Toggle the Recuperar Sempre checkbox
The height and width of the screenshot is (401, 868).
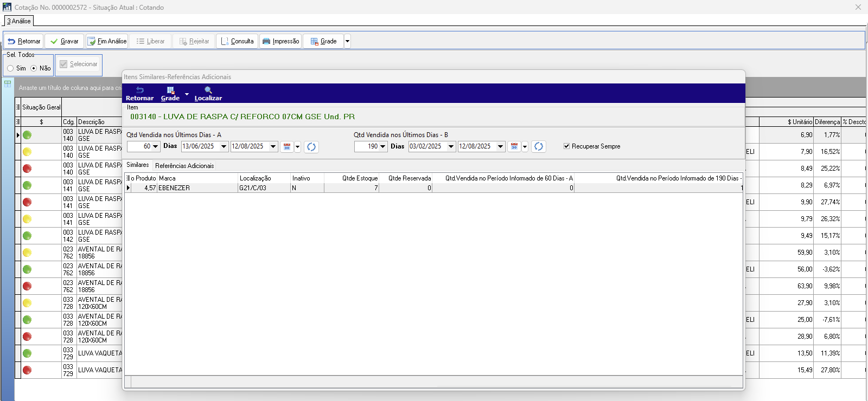click(x=566, y=146)
